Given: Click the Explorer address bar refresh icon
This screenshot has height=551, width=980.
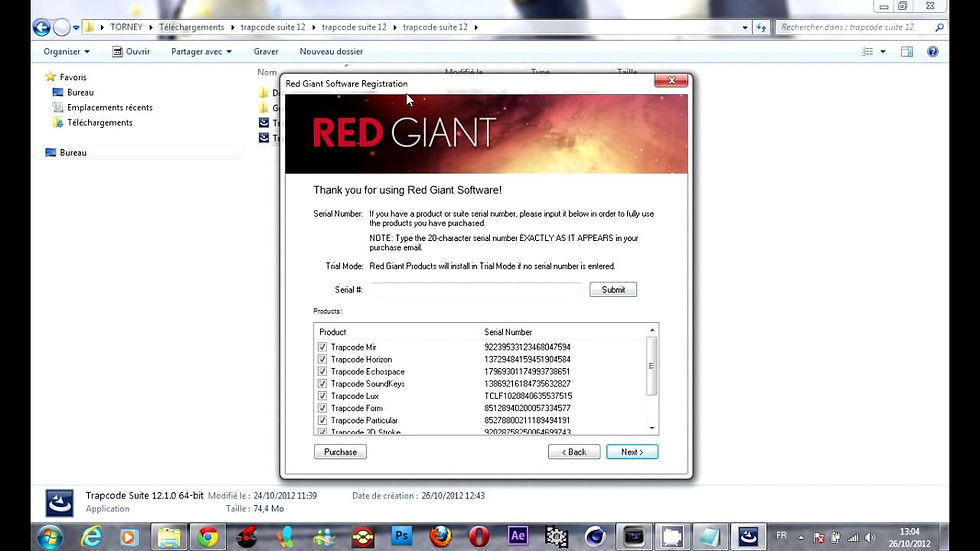Looking at the screenshot, I should [x=761, y=27].
